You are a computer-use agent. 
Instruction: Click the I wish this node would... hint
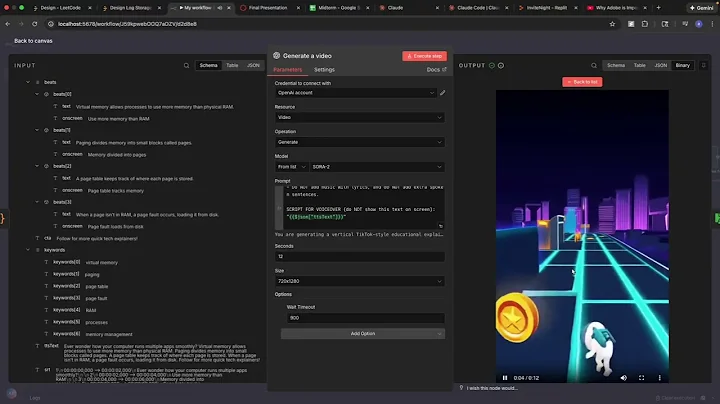492,388
